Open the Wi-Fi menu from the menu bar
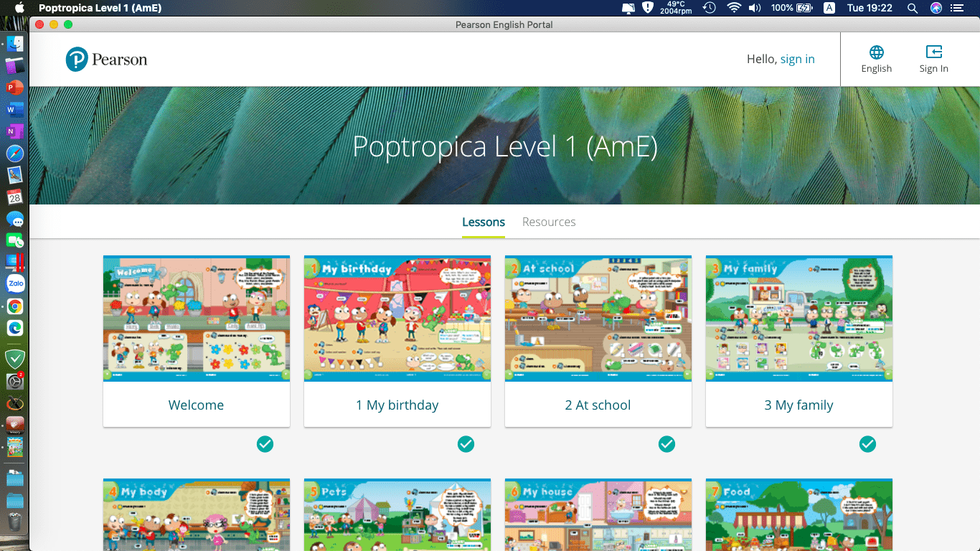 click(734, 8)
